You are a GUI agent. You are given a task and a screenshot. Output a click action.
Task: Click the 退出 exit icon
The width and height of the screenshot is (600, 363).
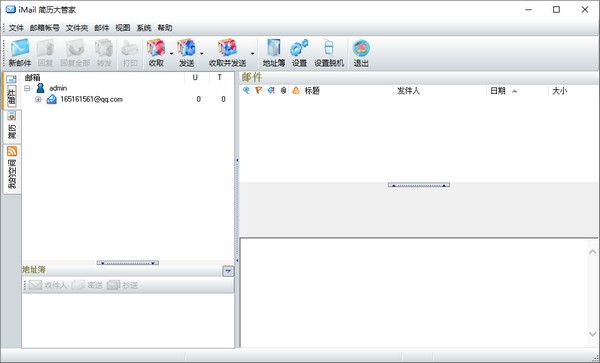point(361,53)
